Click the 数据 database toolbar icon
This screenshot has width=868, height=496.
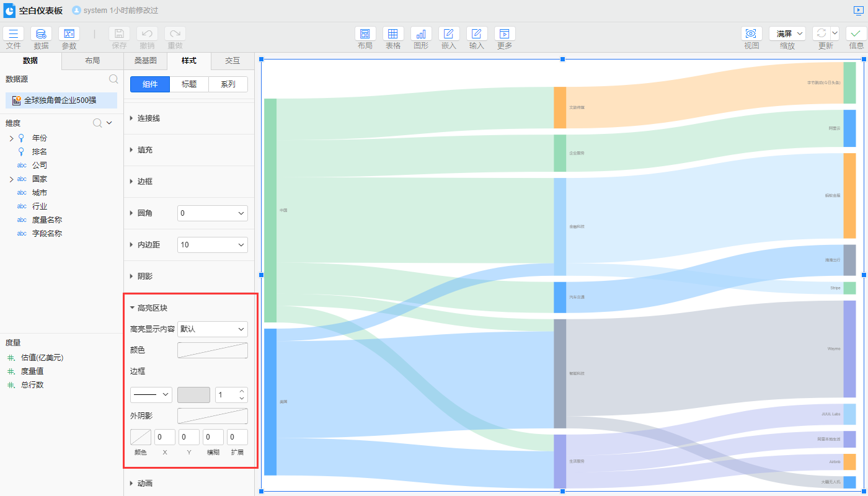[41, 34]
